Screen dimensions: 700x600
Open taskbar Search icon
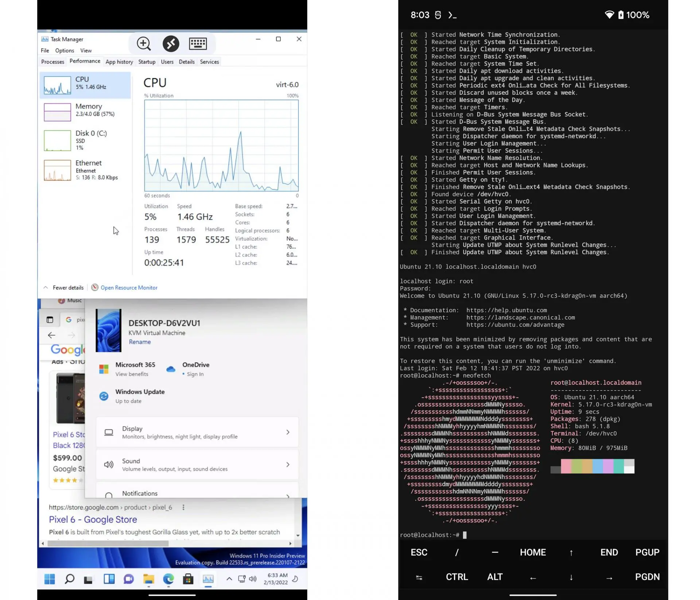click(69, 579)
